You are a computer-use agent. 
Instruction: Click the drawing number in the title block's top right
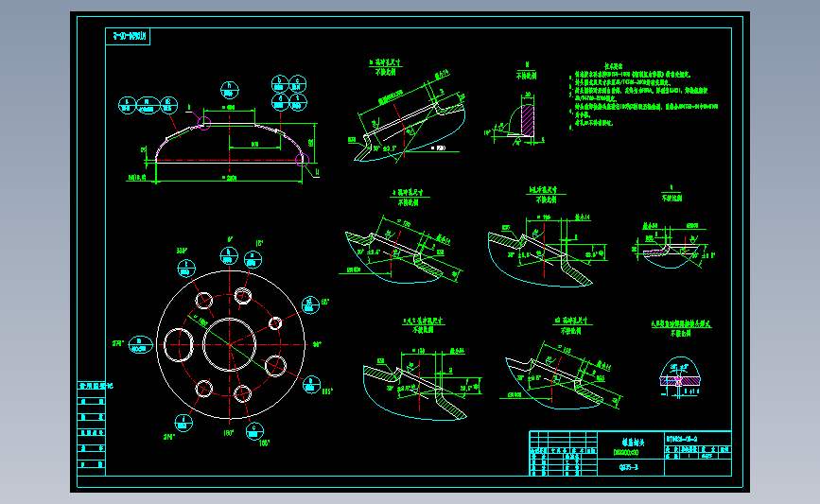pos(682,439)
